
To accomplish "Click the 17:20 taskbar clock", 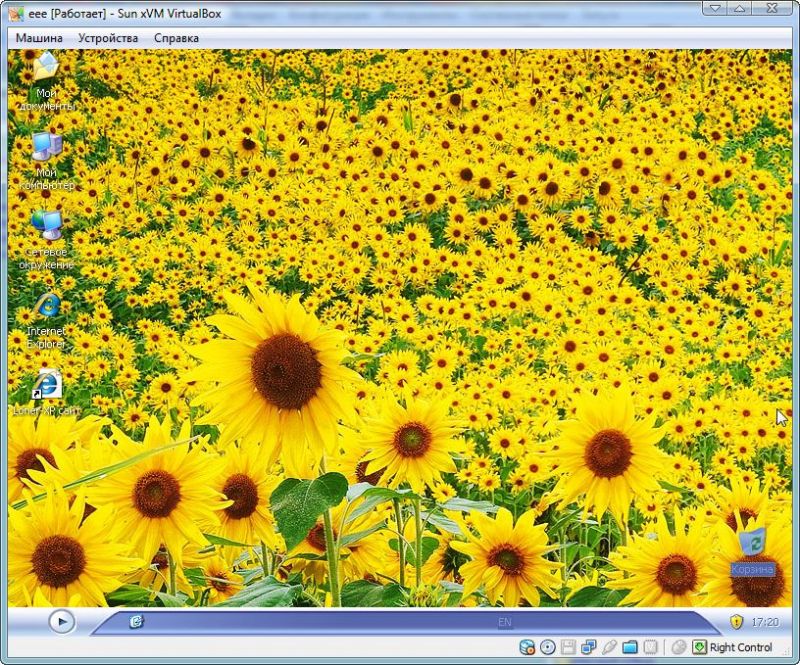I will 765,622.
